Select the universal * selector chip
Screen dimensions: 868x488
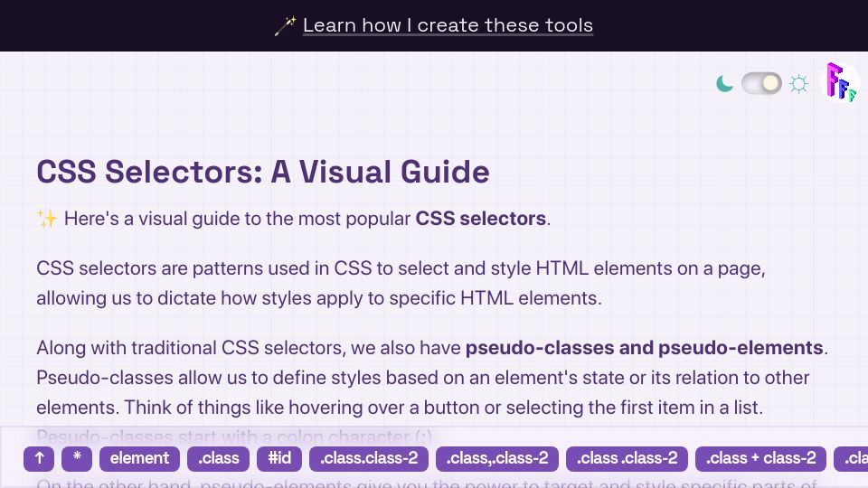(77, 459)
